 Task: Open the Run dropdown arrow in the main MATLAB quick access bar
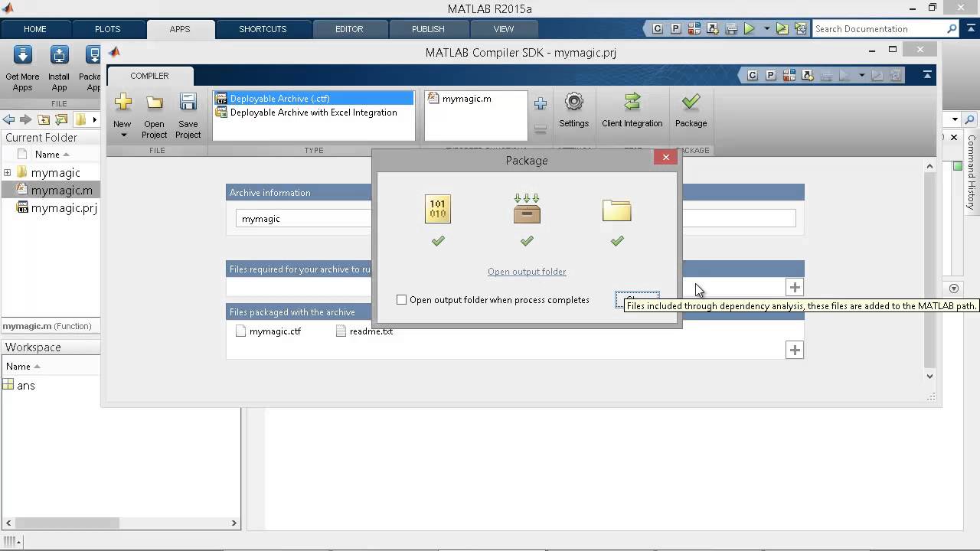coord(766,29)
